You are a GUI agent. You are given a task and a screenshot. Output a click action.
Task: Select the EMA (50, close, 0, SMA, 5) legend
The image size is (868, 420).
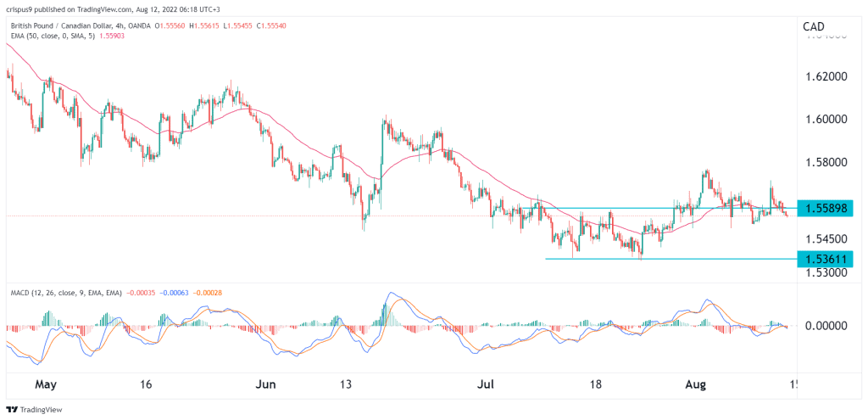point(54,36)
